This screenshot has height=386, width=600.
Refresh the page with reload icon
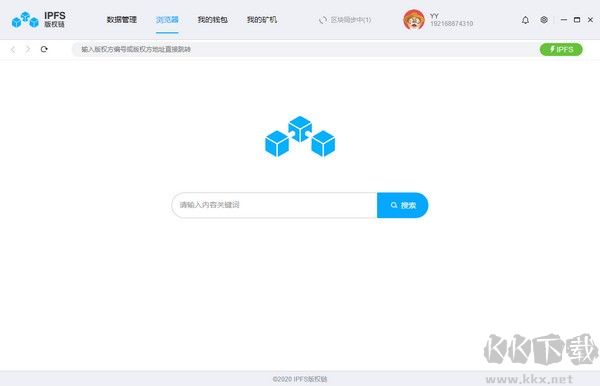pos(44,49)
